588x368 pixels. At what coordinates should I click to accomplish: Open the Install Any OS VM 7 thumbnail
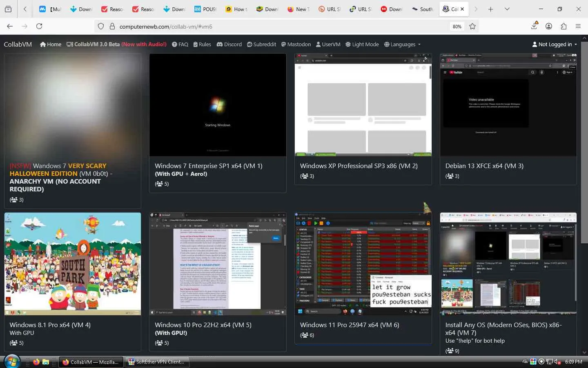click(508, 264)
